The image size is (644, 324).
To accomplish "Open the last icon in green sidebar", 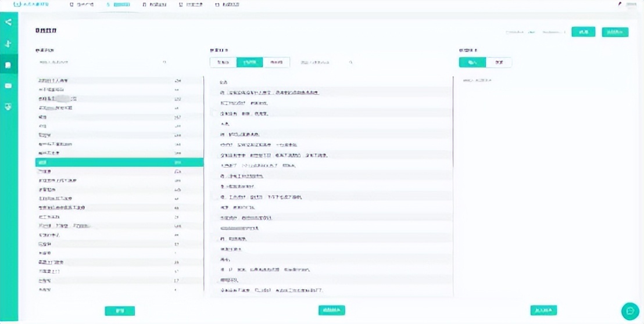I will (x=9, y=107).
